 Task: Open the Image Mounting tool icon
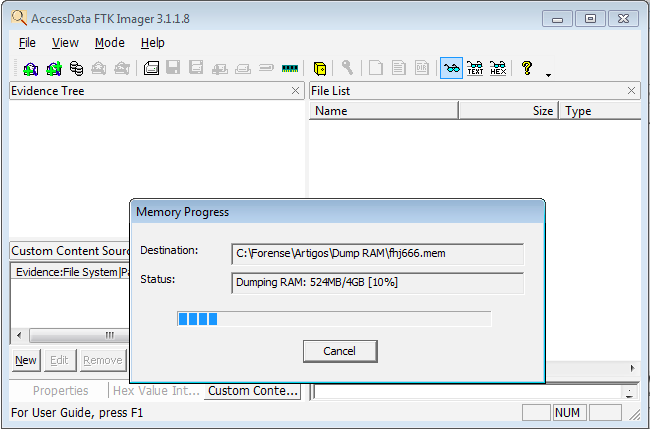pos(76,68)
